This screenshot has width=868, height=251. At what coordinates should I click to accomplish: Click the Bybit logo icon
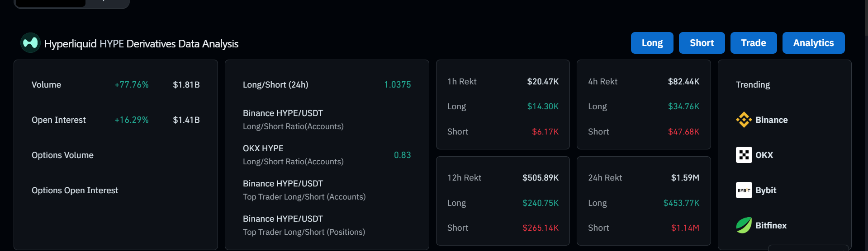click(x=744, y=190)
